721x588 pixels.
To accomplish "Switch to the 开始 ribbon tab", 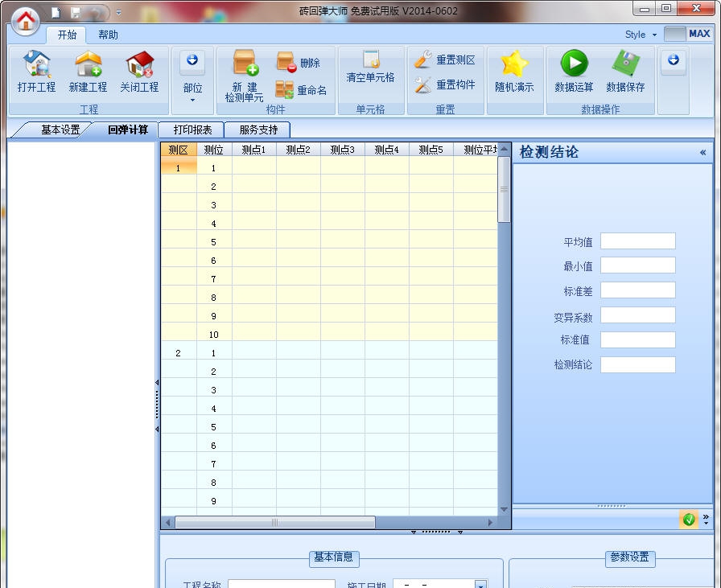I will pyautogui.click(x=67, y=35).
